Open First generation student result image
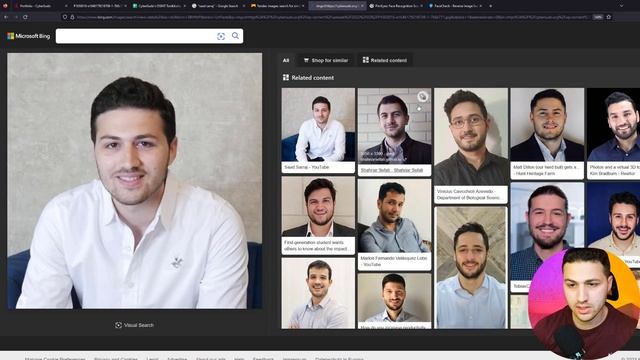Viewport: 640px width, 360px height. click(318, 207)
